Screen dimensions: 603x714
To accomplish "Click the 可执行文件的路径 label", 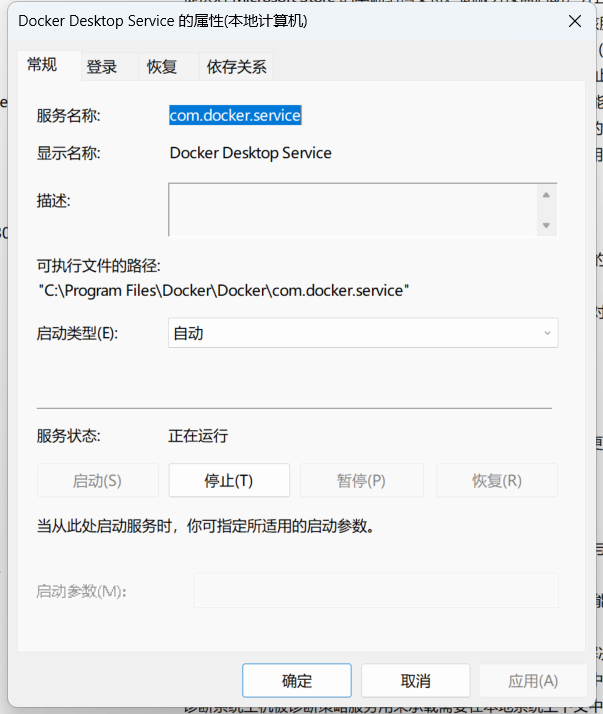I will pos(99,265).
